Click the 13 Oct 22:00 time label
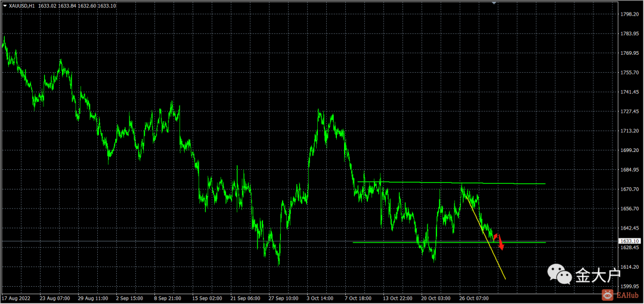Screen dimensions: 644x304 [398, 298]
